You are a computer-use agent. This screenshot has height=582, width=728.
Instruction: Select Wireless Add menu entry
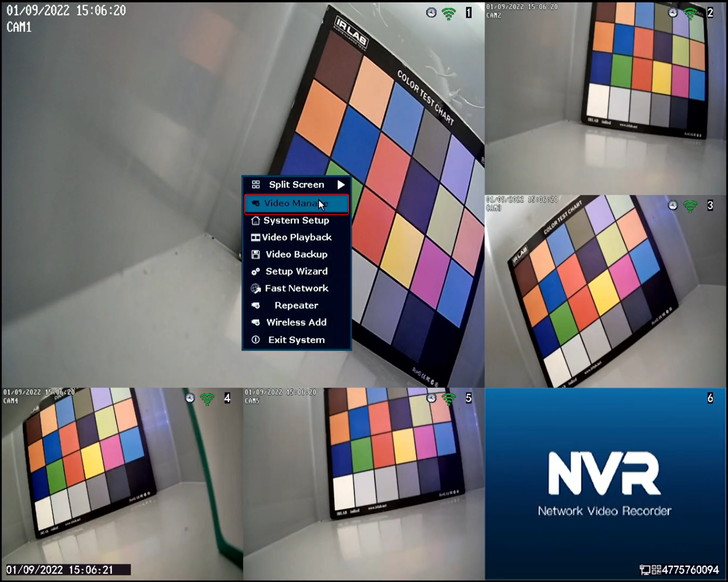(297, 323)
